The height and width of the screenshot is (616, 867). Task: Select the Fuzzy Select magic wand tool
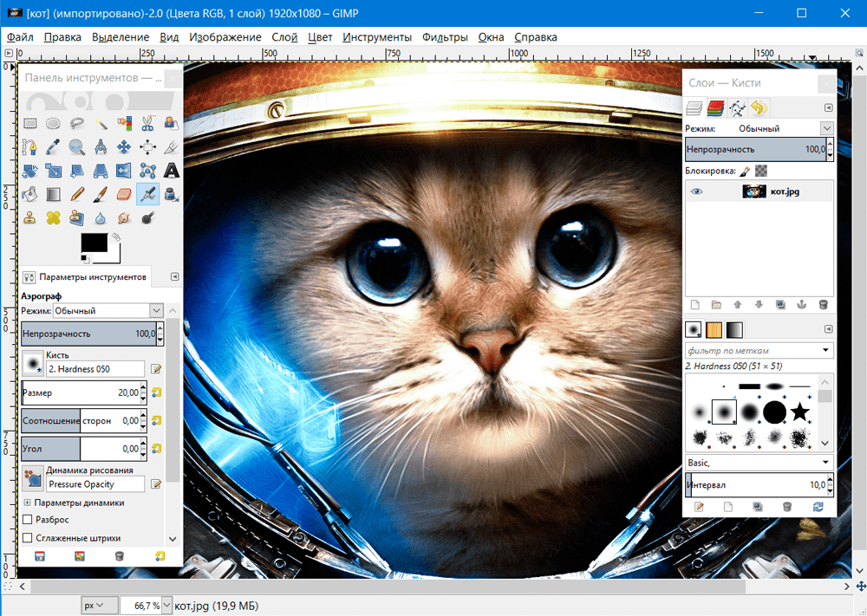tap(101, 123)
